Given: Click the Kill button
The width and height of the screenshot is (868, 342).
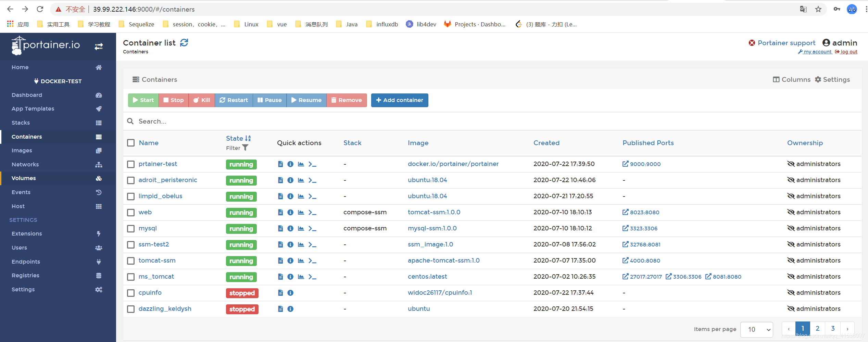Looking at the screenshot, I should [202, 100].
